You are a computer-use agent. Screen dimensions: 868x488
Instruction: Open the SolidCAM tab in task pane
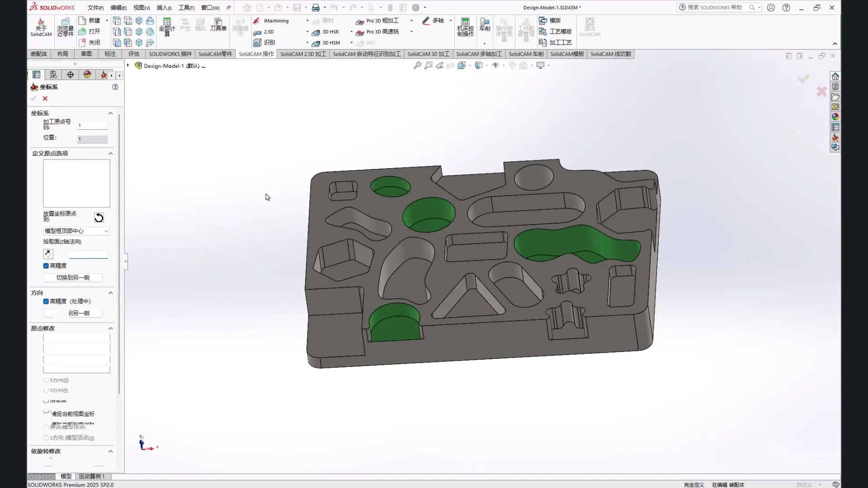pos(835,137)
